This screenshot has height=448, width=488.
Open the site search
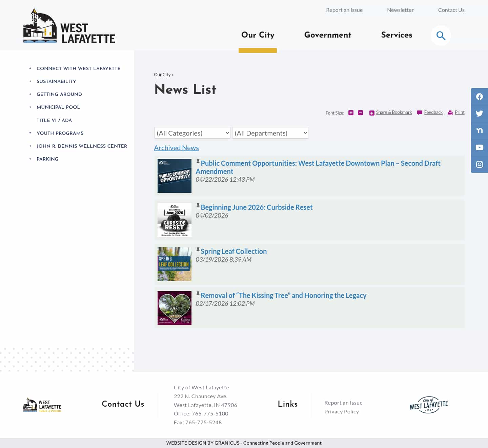coord(441,35)
